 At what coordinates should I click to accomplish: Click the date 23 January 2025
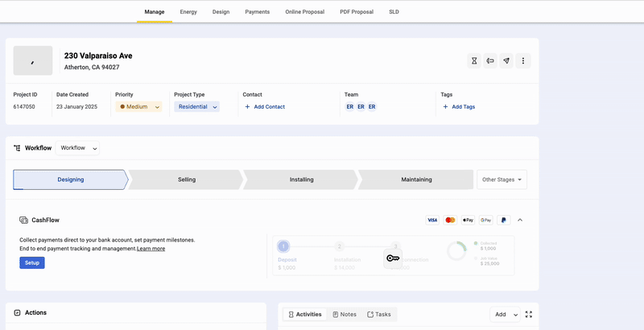[76, 107]
